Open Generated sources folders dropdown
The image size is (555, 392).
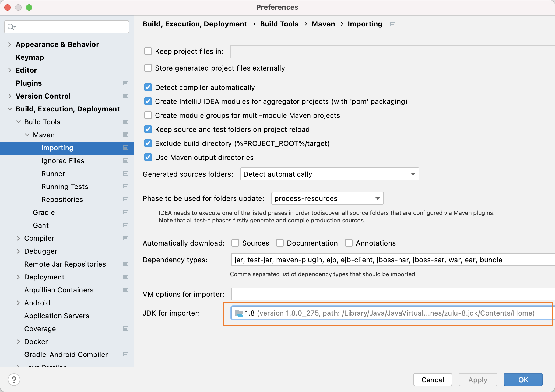(x=329, y=174)
